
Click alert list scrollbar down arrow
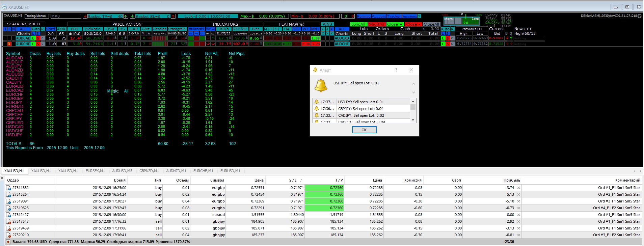pyautogui.click(x=413, y=120)
